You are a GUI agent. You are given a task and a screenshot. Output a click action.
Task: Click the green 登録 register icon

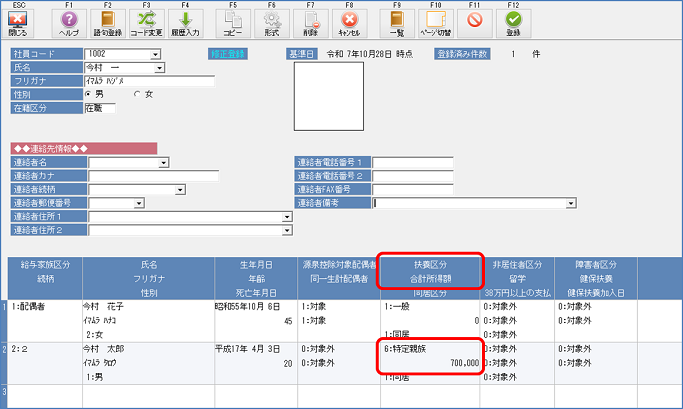pos(513,21)
